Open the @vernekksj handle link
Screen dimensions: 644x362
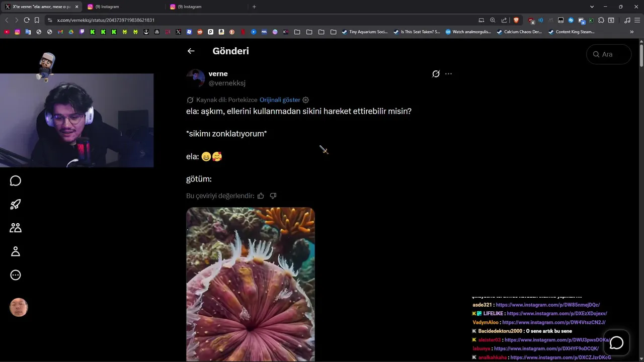pos(227,83)
